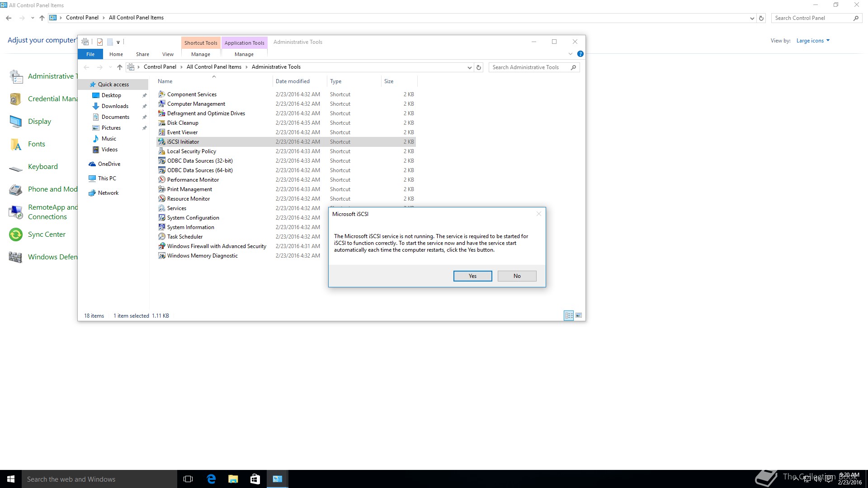Select the Defragment and Optimize Drives icon
The width and height of the screenshot is (868, 488).
click(161, 113)
